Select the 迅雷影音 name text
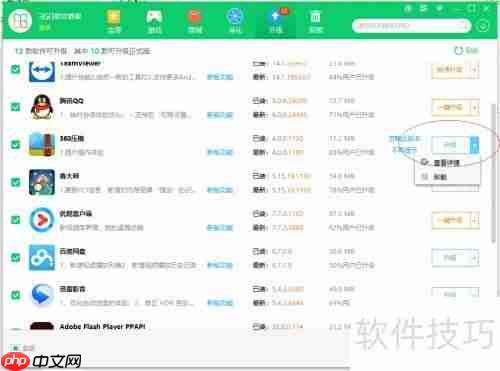This screenshot has width=500, height=371. (x=72, y=289)
